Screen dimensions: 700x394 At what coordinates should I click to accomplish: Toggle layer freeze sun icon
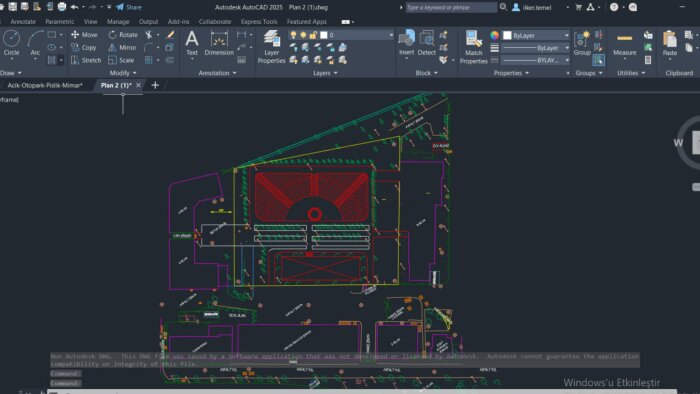(x=303, y=35)
